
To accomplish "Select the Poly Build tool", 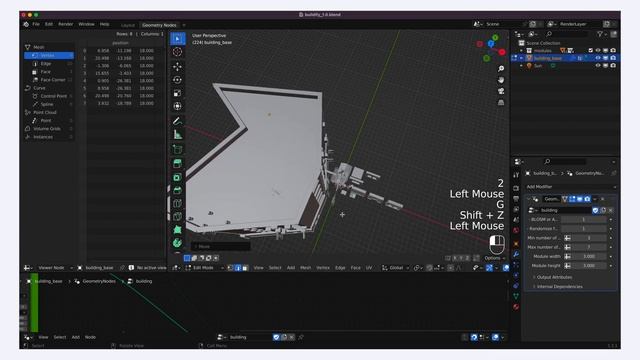I will coord(178,230).
